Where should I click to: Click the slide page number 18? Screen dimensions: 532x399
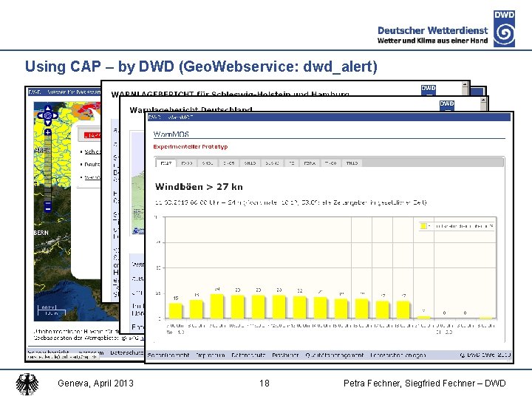pyautogui.click(x=265, y=383)
